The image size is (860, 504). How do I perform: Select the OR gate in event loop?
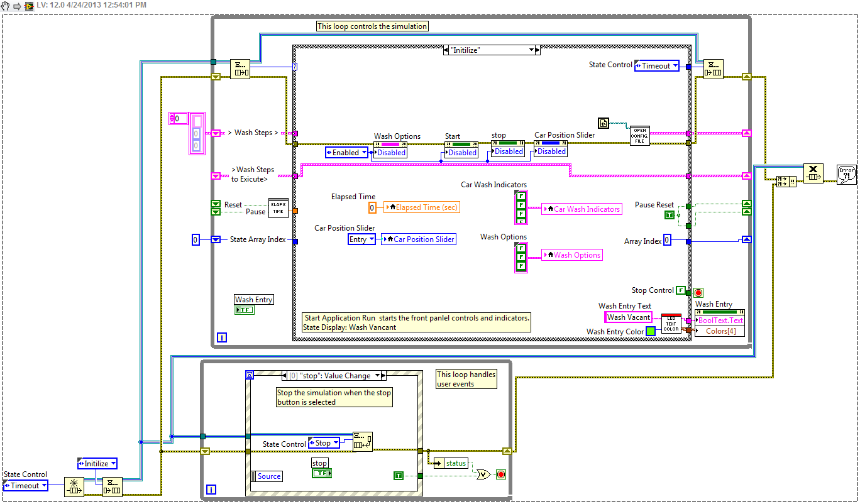click(x=483, y=474)
